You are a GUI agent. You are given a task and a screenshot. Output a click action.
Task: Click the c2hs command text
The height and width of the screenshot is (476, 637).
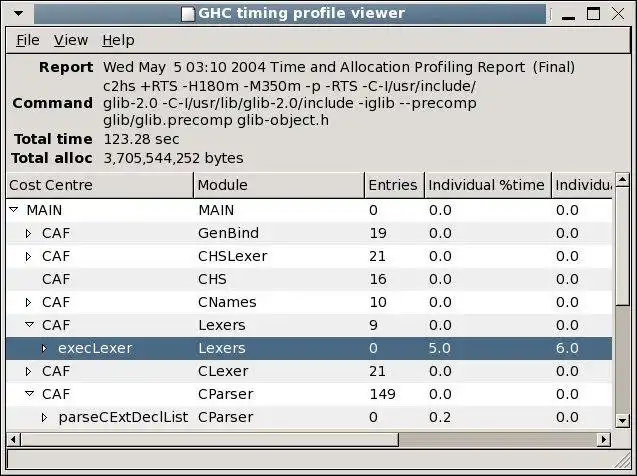point(290,103)
